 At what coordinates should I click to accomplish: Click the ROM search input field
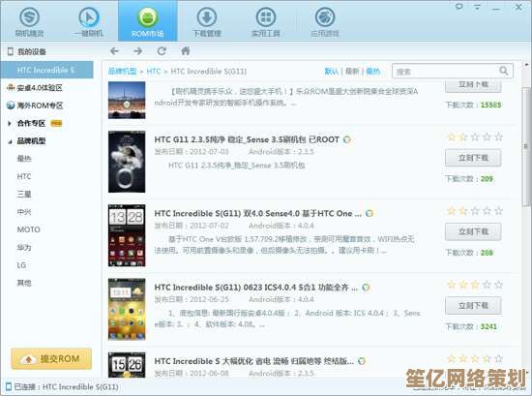coord(446,71)
